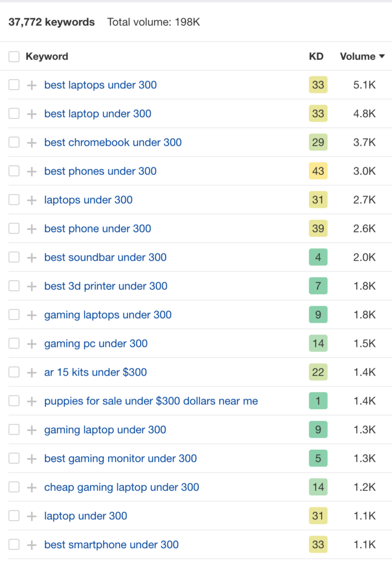Screen dimensions: 392x563
Task: Click the KD 43 badge for best phones
Action: click(x=318, y=171)
